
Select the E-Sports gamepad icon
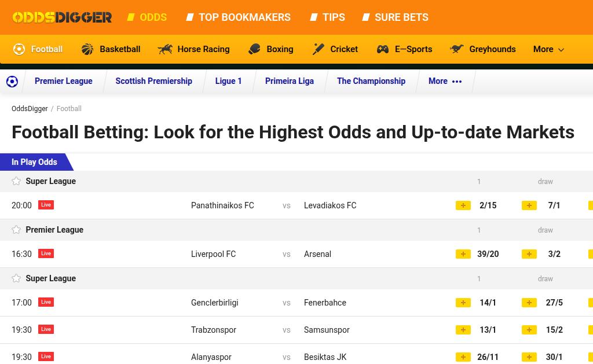click(383, 49)
